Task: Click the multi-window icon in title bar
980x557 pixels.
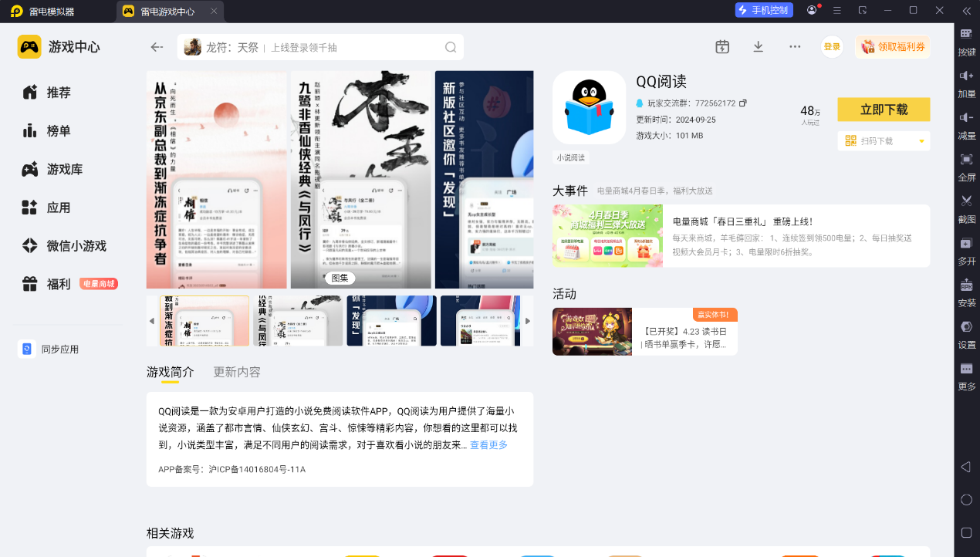Action: pyautogui.click(x=863, y=10)
